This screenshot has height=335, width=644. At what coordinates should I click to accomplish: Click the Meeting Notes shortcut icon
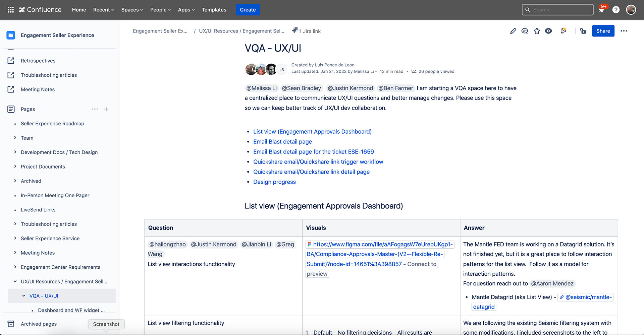tap(11, 89)
